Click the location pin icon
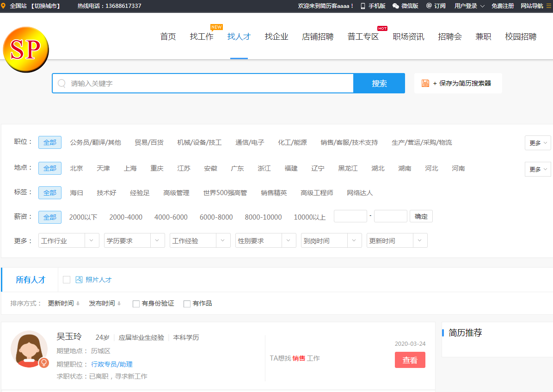 tap(3, 6)
